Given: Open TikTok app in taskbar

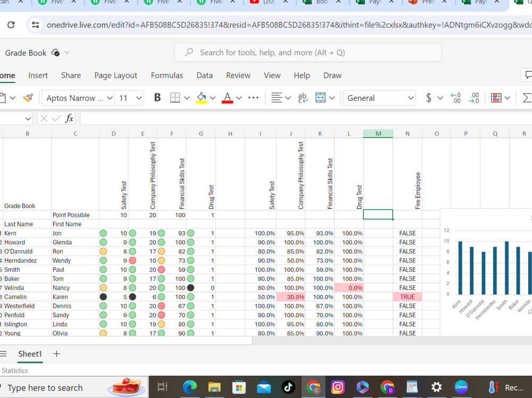Looking at the screenshot, I should [x=288, y=387].
